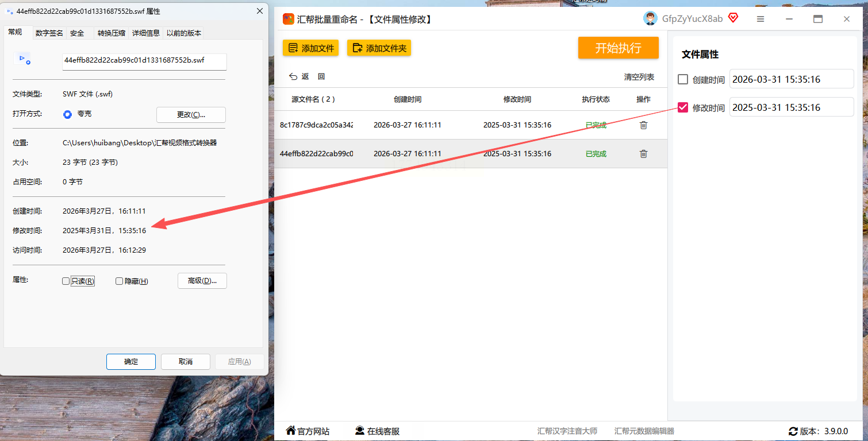Click the red VIP diamond icon
The height and width of the screenshot is (441, 868).
tap(733, 18)
